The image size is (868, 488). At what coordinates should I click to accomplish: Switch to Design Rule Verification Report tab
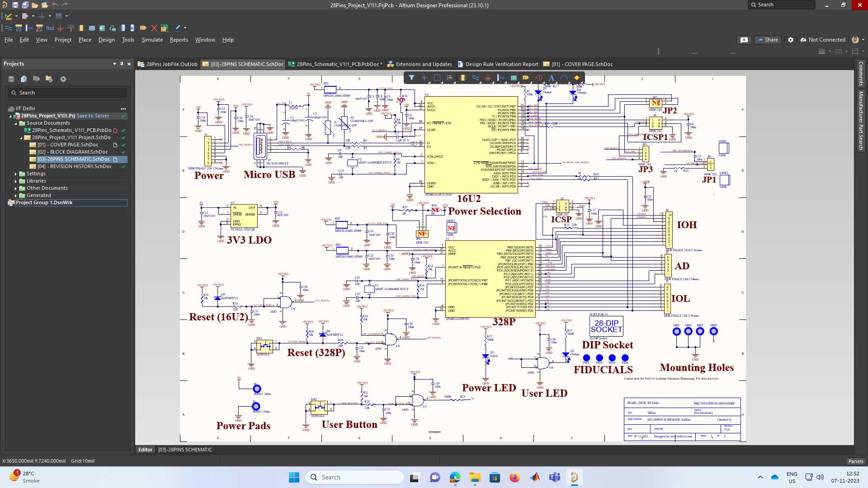[501, 64]
